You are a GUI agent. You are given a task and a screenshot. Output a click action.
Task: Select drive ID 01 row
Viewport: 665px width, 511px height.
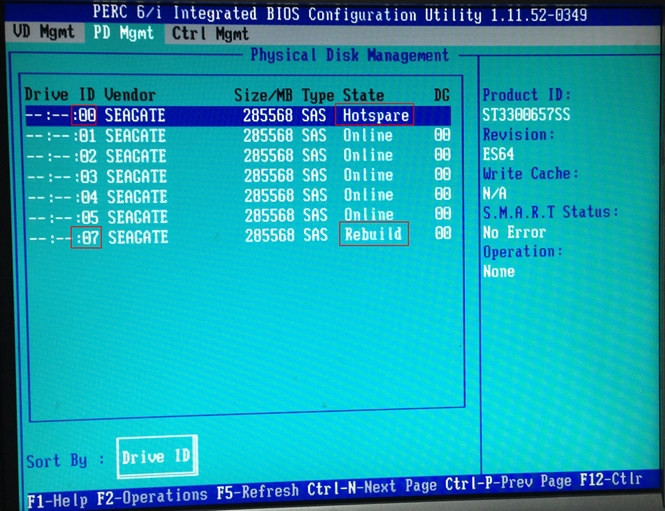(238, 136)
